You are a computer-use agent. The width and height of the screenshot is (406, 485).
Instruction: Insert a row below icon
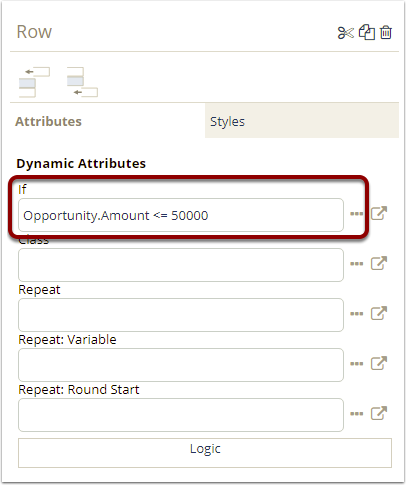[x=82, y=82]
